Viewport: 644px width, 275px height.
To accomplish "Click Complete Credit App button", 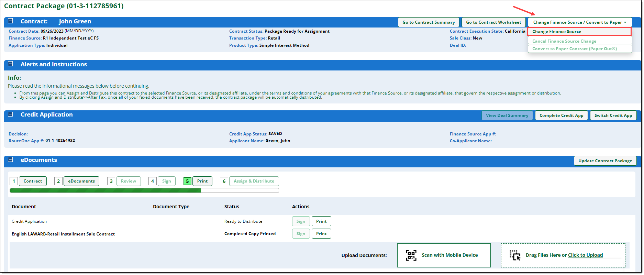I will point(561,115).
